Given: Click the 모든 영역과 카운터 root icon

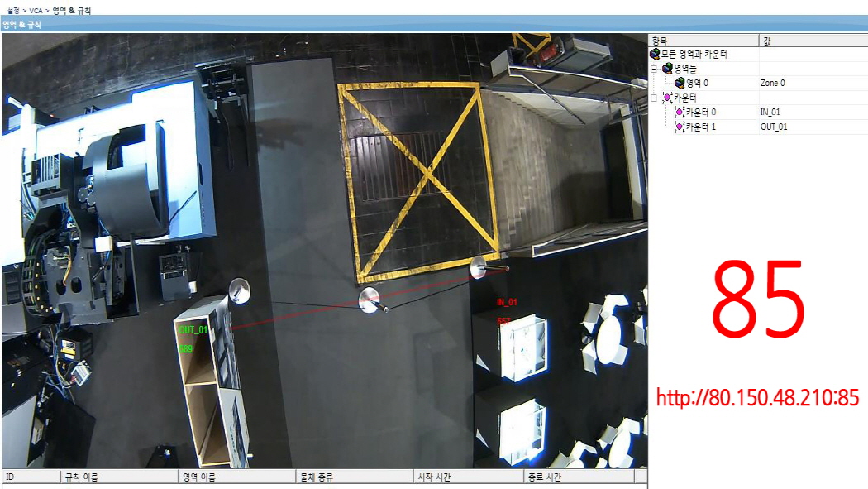Looking at the screenshot, I should 656,55.
